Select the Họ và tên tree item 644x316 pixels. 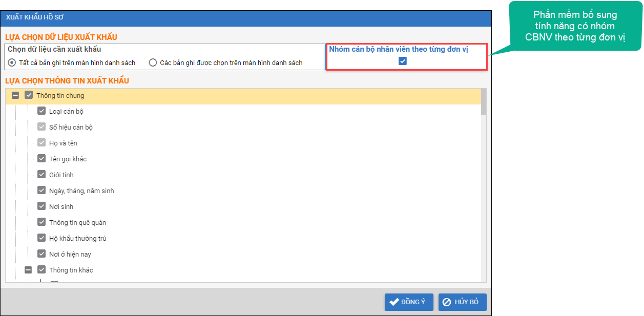pos(63,143)
